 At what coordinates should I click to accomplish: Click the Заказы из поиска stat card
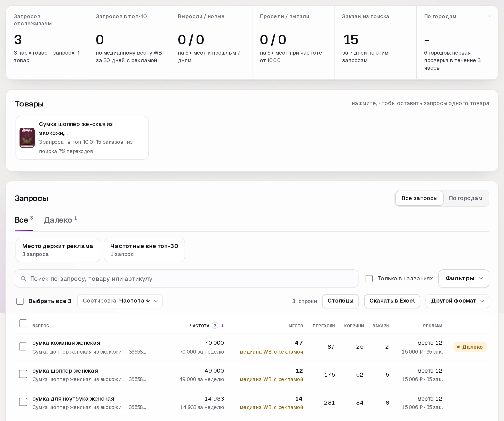(x=375, y=43)
